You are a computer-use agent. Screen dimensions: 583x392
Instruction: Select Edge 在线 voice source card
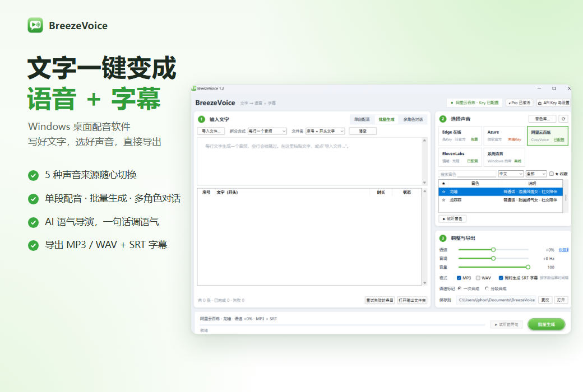point(460,136)
